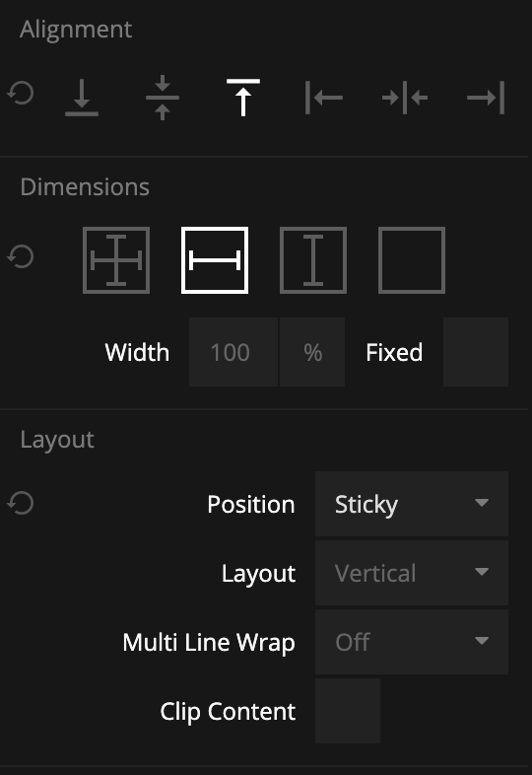Choose the align horizontal center icon
532x775 pixels.
[x=405, y=98]
